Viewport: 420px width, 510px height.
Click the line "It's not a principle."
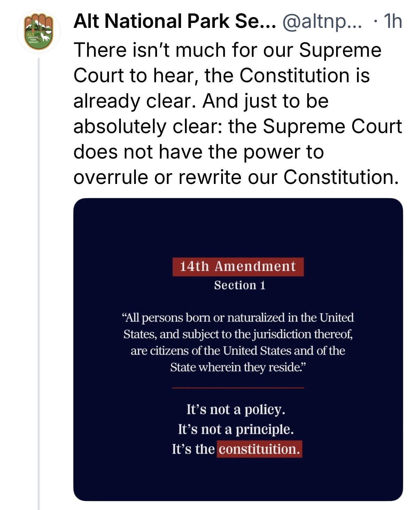click(236, 429)
